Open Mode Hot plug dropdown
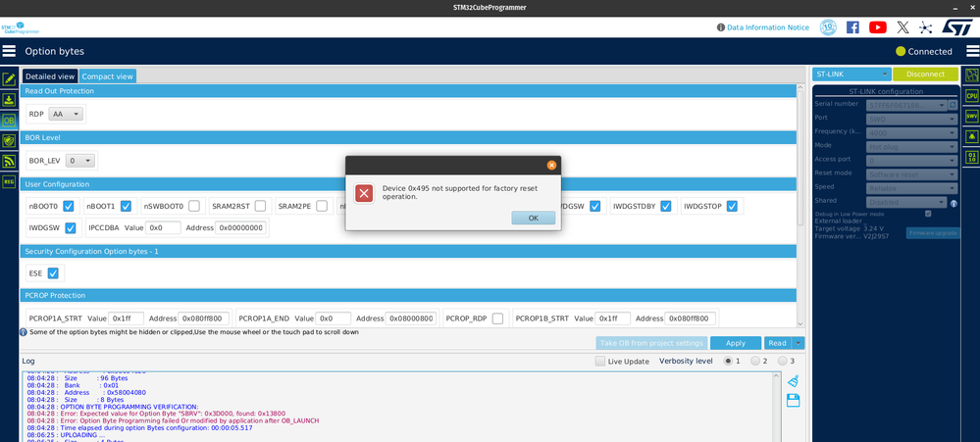The width and height of the screenshot is (980, 442). [912, 147]
